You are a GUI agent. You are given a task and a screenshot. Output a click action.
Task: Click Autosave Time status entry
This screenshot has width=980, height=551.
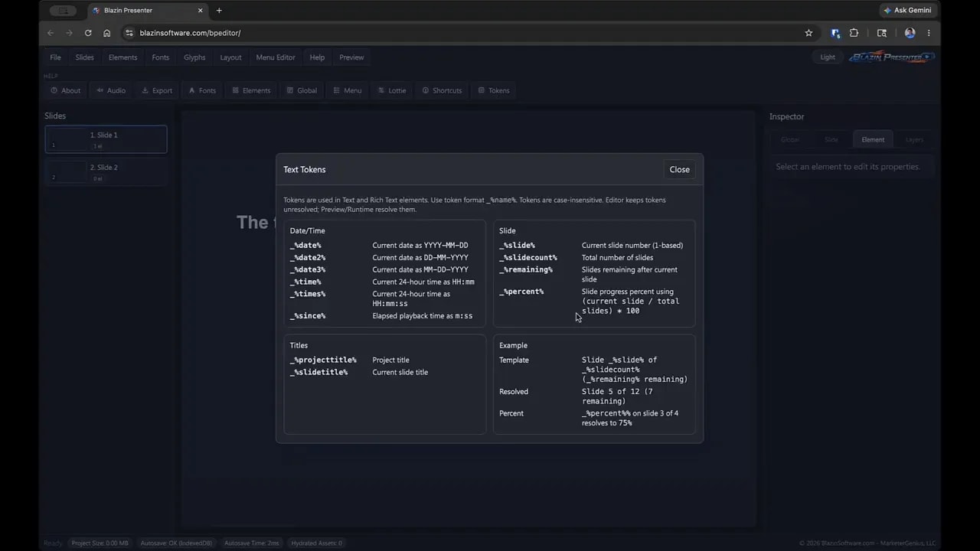pos(253,543)
